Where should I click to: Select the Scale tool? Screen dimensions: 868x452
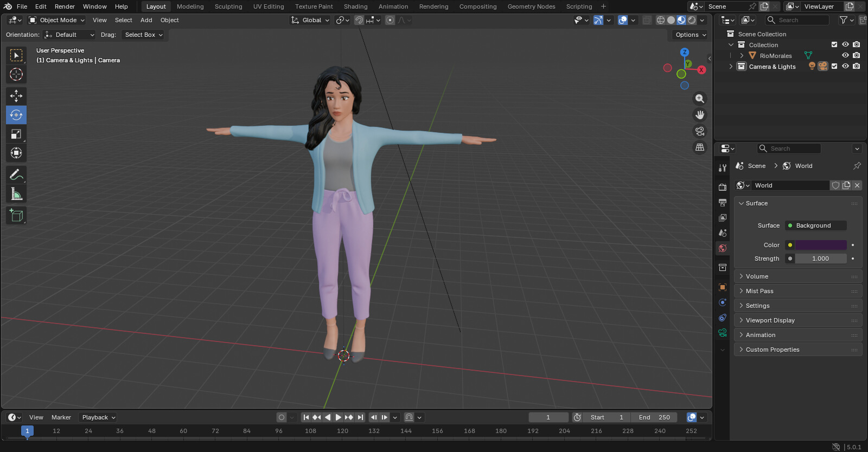click(16, 134)
